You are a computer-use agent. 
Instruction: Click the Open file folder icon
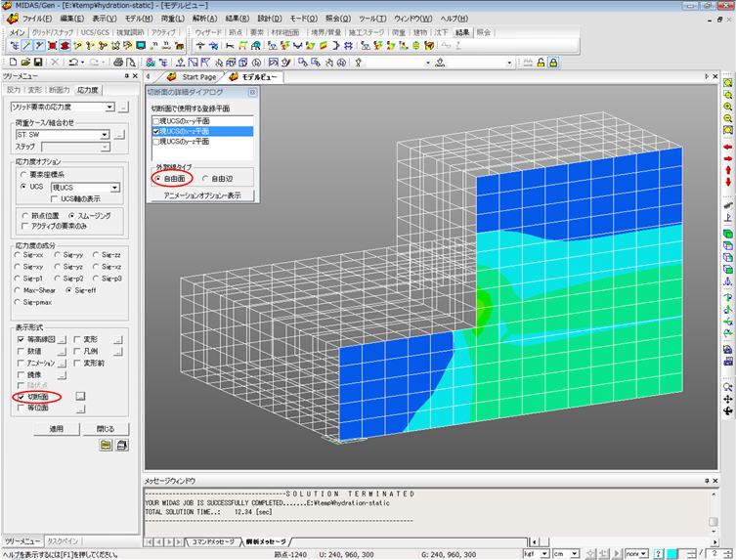pos(25,62)
